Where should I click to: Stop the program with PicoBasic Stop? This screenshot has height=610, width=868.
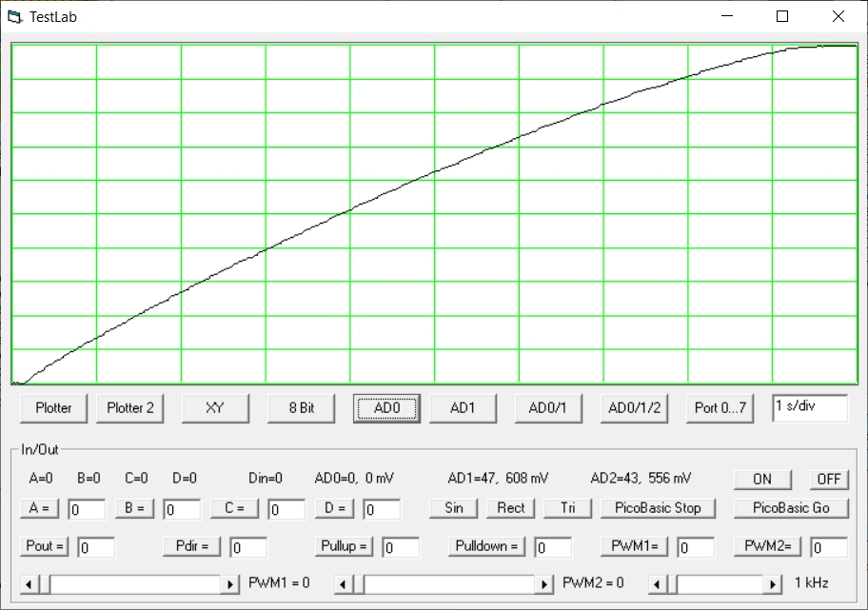coord(658,507)
